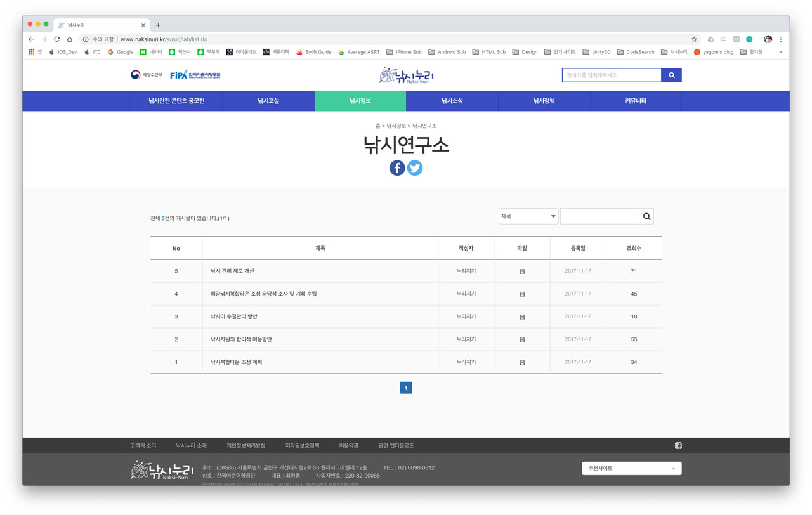Reload the page in browser
Image resolution: width=812 pixels, height=515 pixels.
coord(56,39)
